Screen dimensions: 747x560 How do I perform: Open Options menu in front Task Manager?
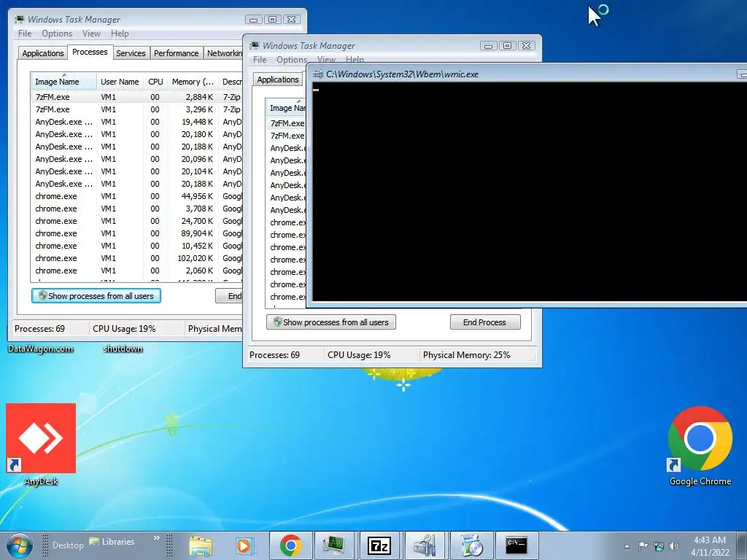(x=292, y=60)
